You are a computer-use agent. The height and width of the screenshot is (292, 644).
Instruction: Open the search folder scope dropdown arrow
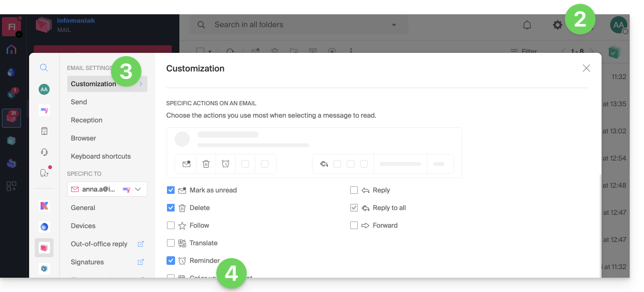click(394, 25)
